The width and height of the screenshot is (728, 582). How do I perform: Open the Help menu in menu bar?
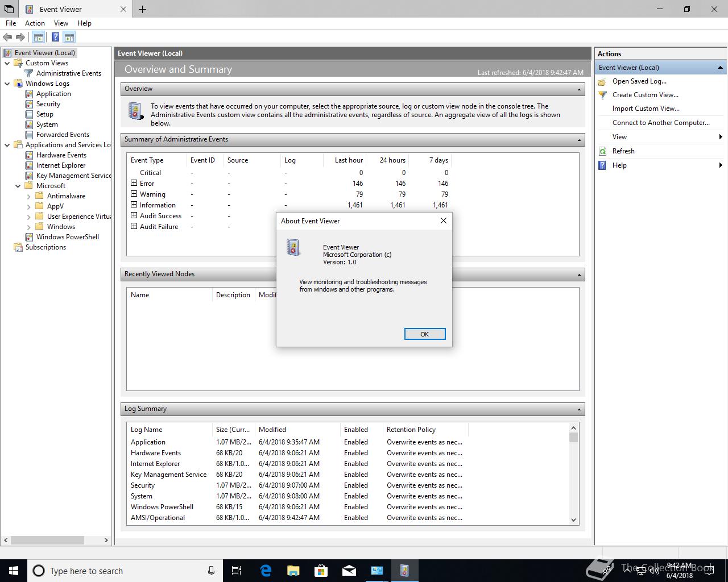tap(84, 23)
